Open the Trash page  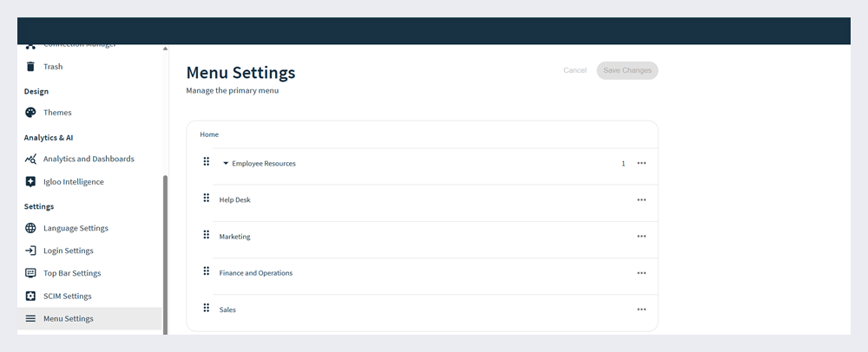[53, 66]
